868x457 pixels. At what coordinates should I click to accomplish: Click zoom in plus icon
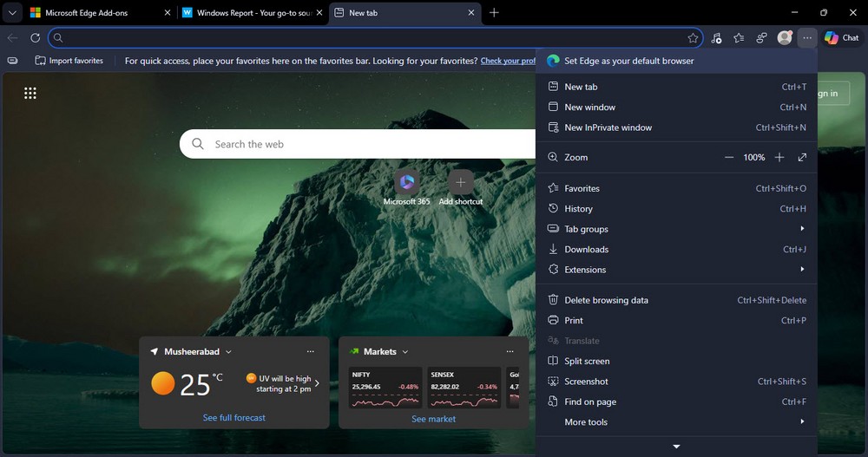pyautogui.click(x=779, y=157)
